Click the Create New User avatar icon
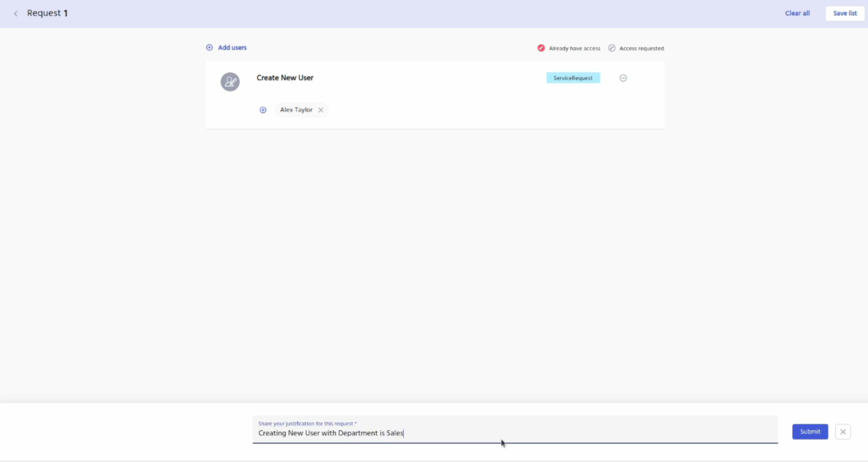Viewport: 868px width, 462px height. pyautogui.click(x=230, y=82)
